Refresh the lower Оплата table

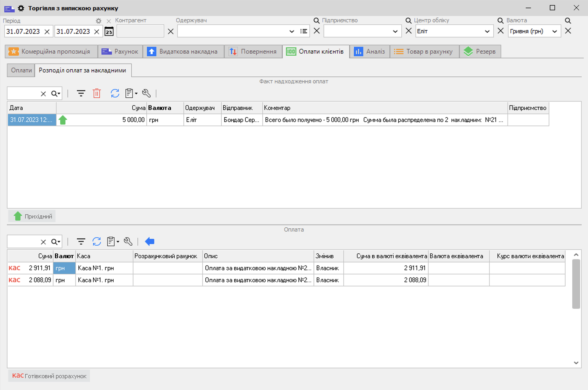(96, 241)
